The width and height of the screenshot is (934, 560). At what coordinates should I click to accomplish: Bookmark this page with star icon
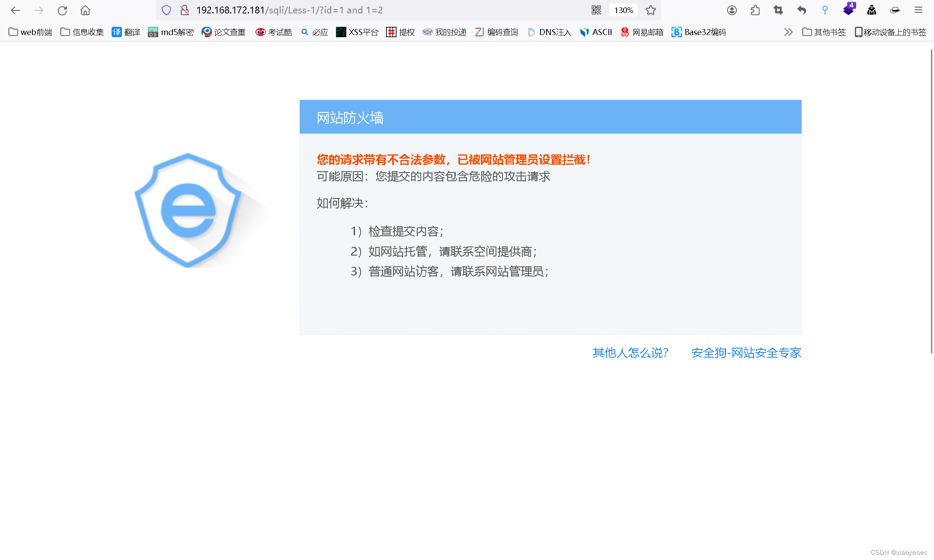(x=651, y=10)
